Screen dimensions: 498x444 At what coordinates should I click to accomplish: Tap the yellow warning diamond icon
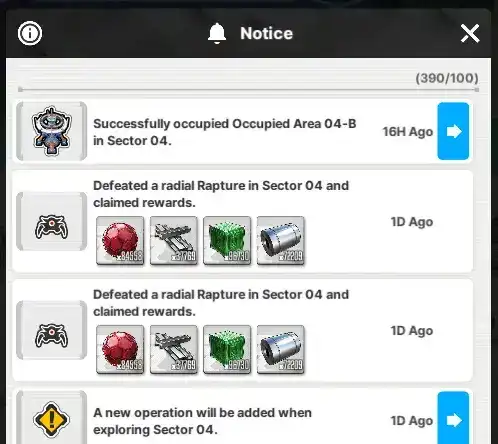tap(52, 419)
